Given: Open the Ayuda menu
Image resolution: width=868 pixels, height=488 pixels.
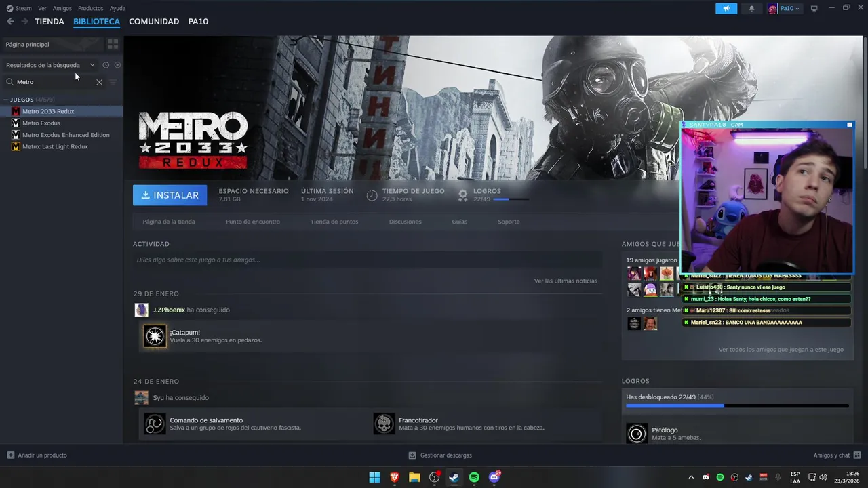Looking at the screenshot, I should 117,8.
